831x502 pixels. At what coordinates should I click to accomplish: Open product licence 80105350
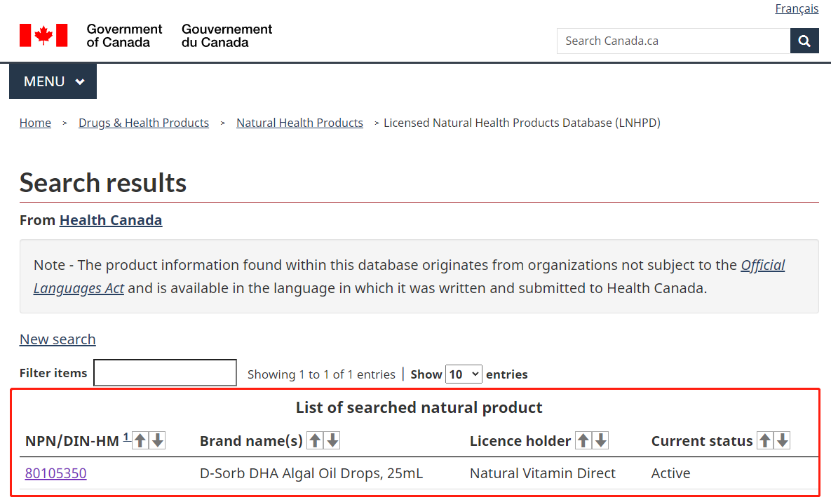click(56, 473)
